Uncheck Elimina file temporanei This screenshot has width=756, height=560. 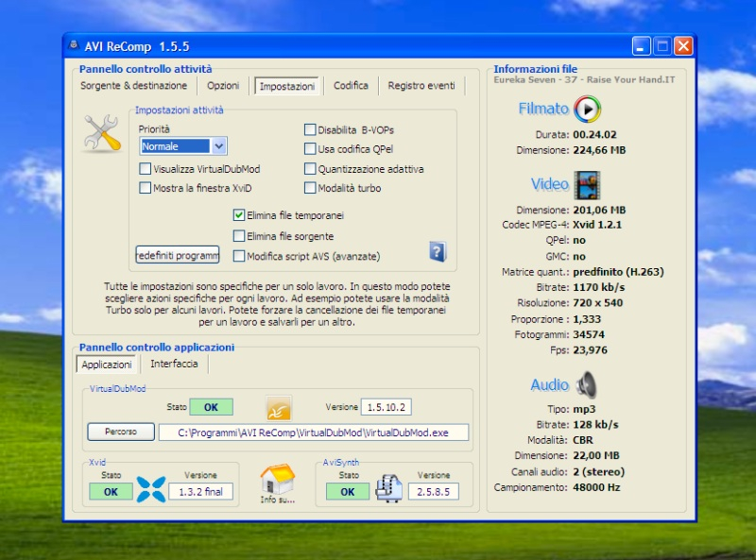[x=239, y=215]
